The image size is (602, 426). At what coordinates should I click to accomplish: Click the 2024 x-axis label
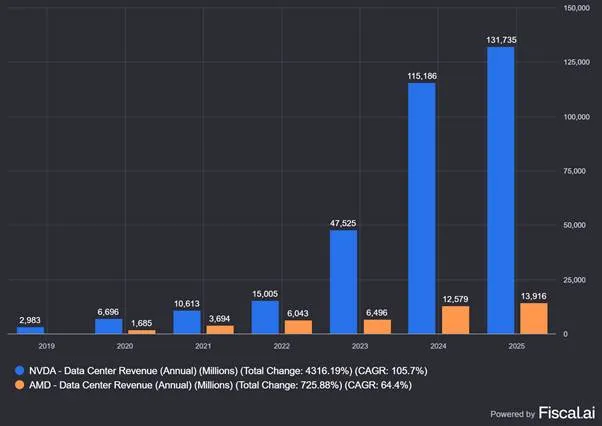[x=438, y=346]
